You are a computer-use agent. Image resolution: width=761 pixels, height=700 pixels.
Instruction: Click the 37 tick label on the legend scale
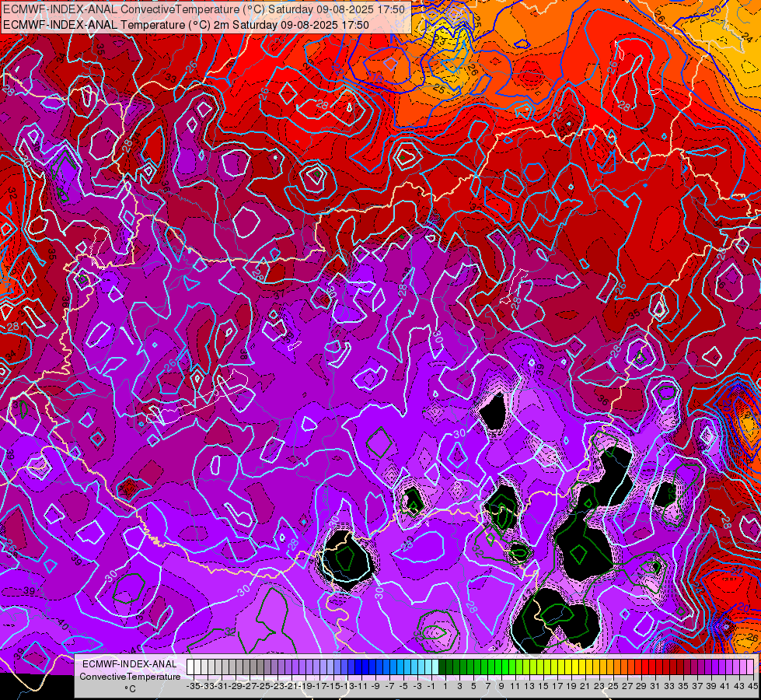pyautogui.click(x=697, y=687)
